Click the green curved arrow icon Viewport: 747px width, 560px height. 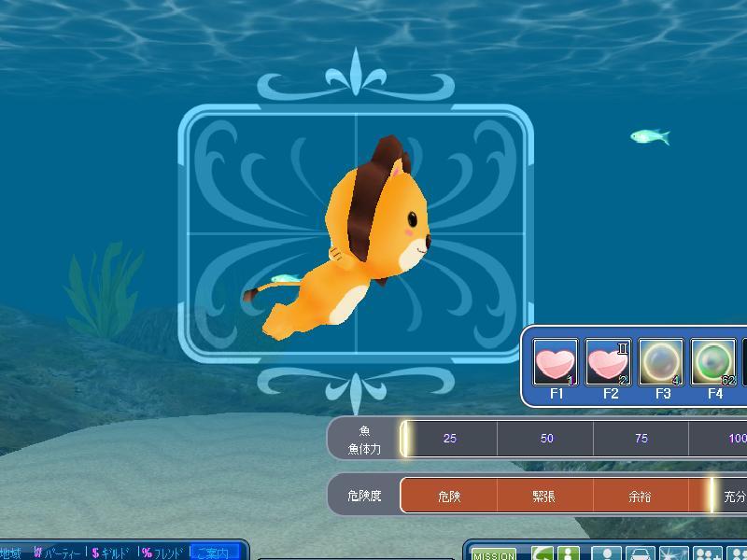tap(543, 554)
